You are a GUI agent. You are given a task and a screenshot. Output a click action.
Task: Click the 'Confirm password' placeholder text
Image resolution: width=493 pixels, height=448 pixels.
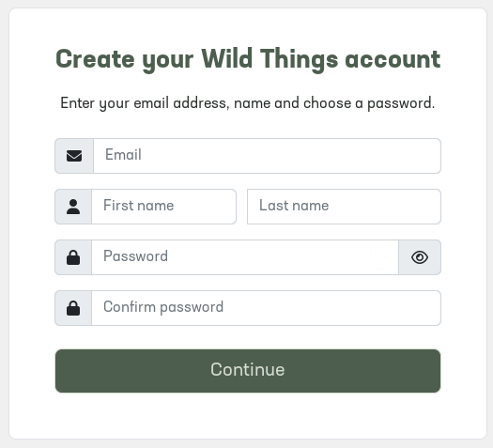[163, 307]
